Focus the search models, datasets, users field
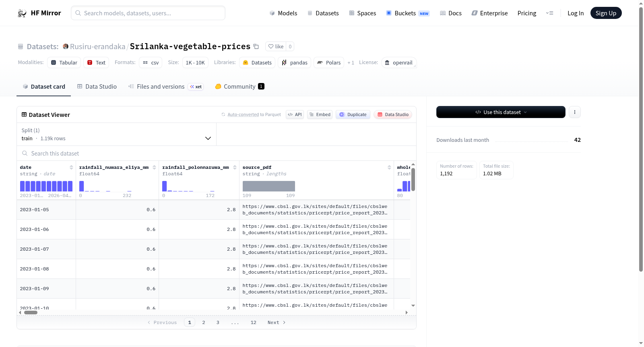The width and height of the screenshot is (644, 347). pos(148,13)
